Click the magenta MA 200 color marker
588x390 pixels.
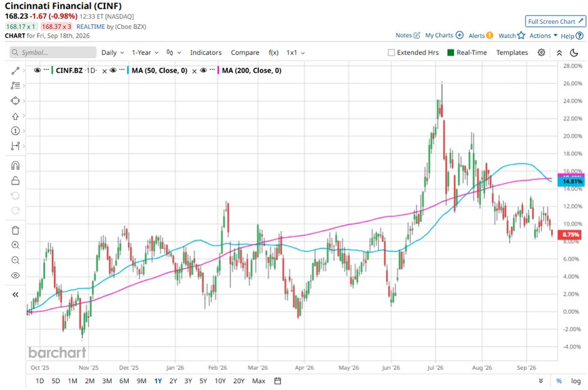click(x=218, y=70)
